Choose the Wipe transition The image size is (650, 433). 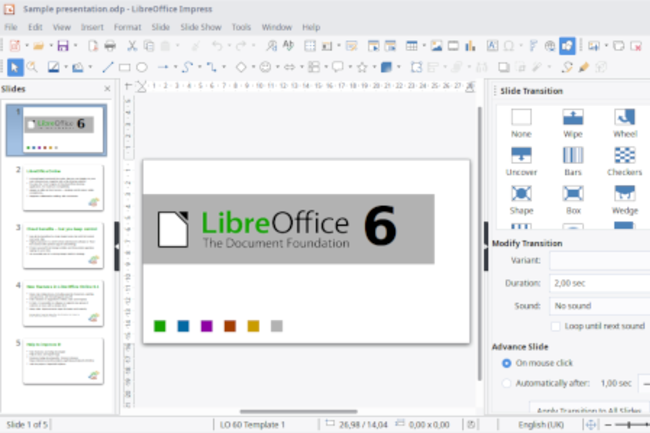tap(573, 123)
